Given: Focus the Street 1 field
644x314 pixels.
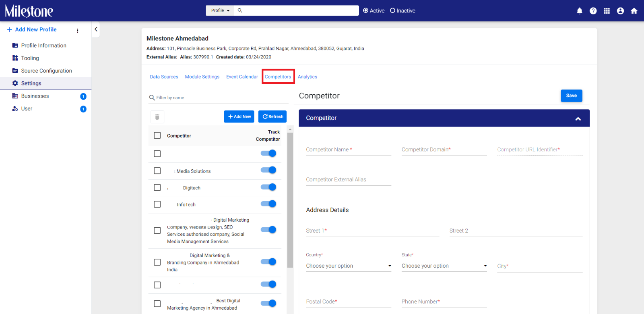Looking at the screenshot, I should pos(373,231).
